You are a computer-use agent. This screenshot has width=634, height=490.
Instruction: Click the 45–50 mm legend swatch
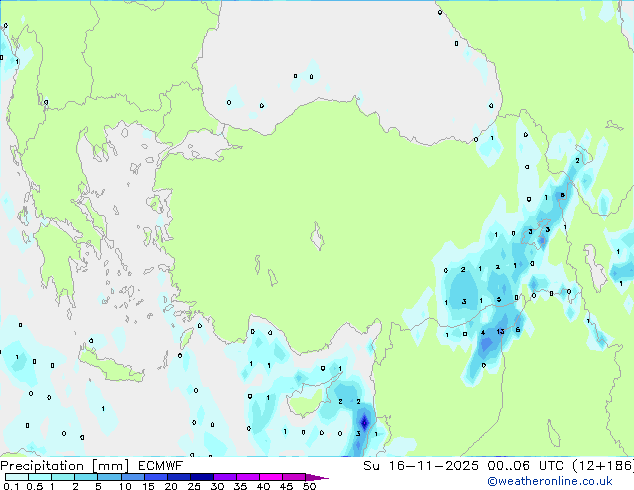(x=294, y=477)
